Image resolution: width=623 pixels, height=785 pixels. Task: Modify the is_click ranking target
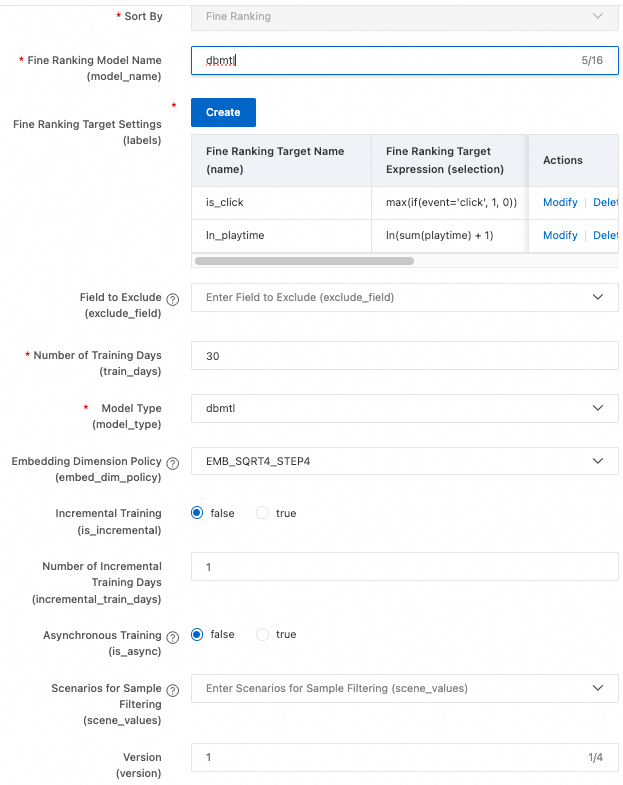[560, 202]
